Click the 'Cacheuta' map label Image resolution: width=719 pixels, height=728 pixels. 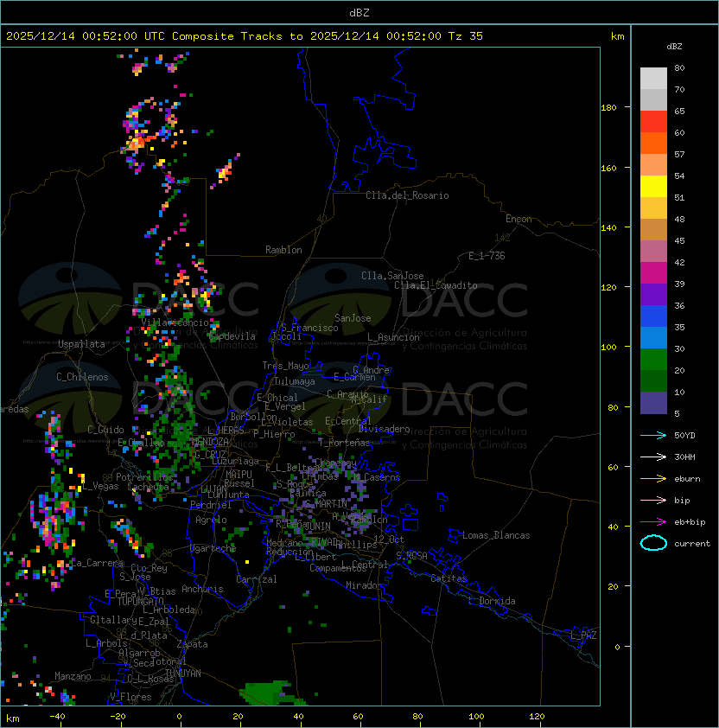pos(148,487)
